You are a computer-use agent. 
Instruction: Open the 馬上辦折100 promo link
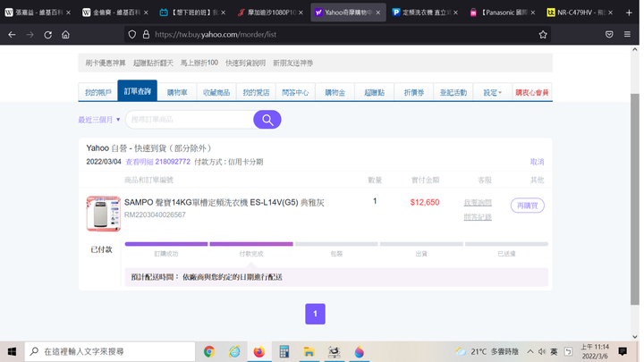pyautogui.click(x=199, y=63)
